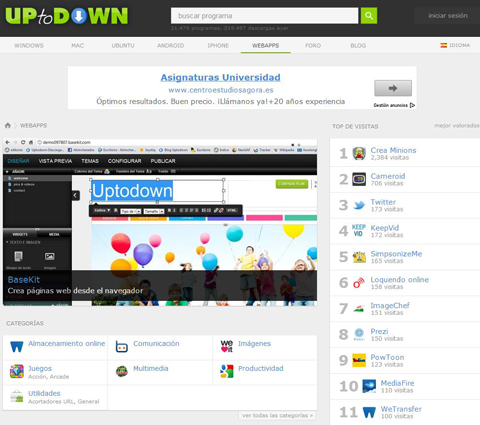Screen dimensions: 480x425
Task: Click the WeTransfer app icon
Action: 369,412
